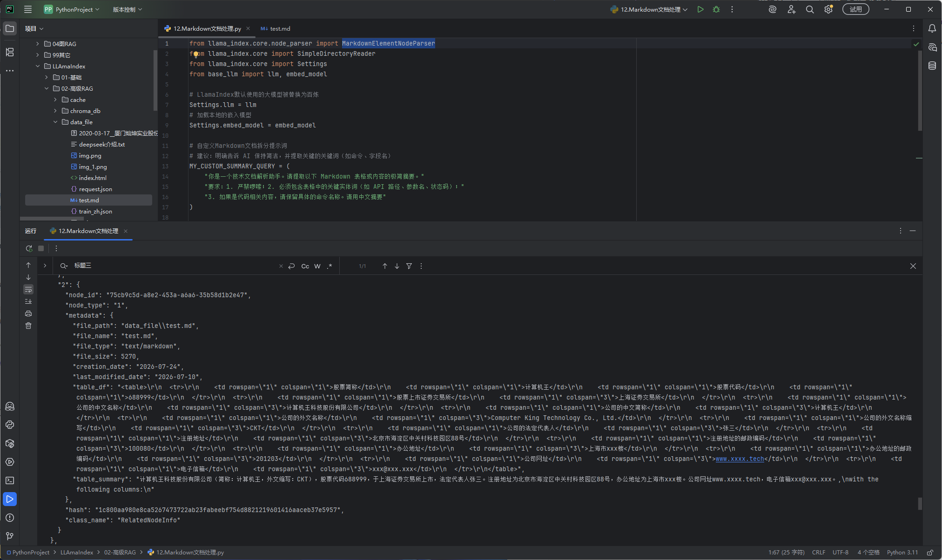Go to previous search occurrence
This screenshot has height=560, width=942.
(385, 266)
